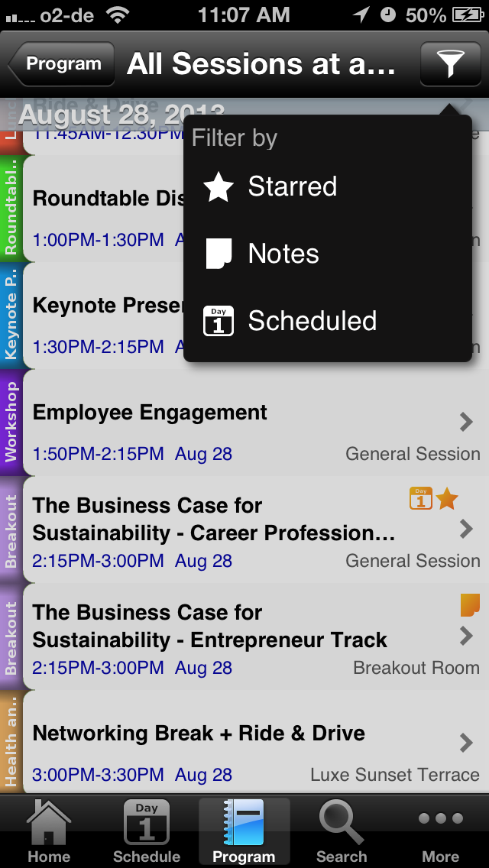Filter sessions by Scheduled

[x=312, y=321]
